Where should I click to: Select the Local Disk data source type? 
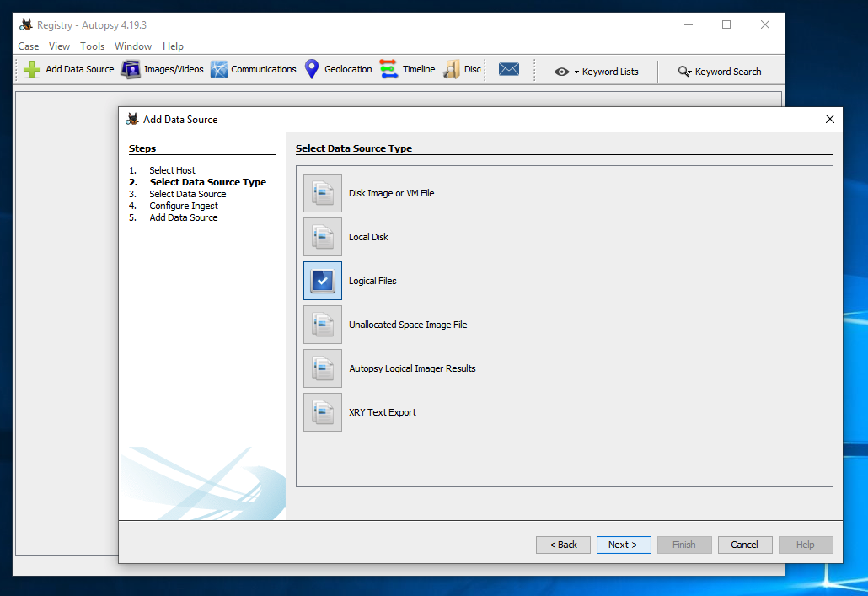click(x=323, y=237)
